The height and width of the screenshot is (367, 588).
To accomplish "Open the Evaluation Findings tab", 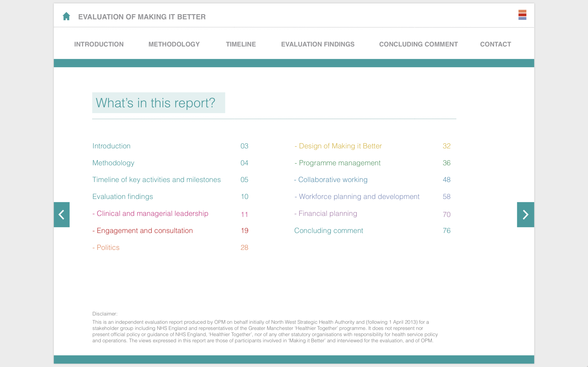I will coord(318,44).
